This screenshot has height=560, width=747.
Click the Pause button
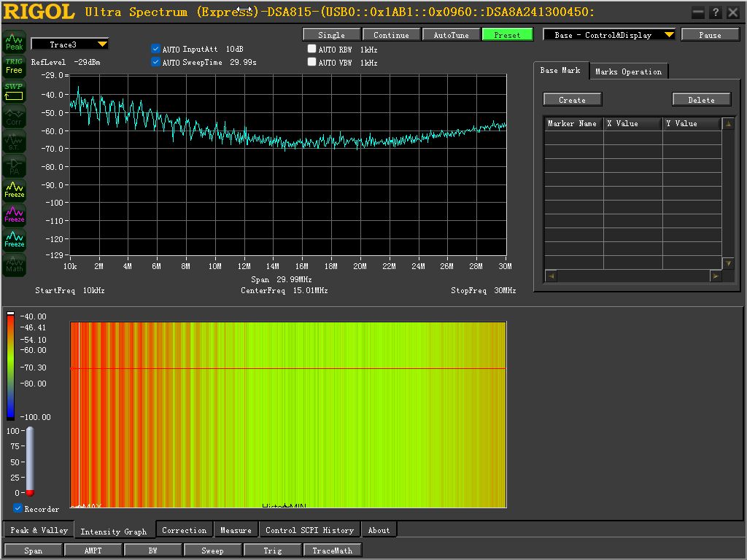710,35
